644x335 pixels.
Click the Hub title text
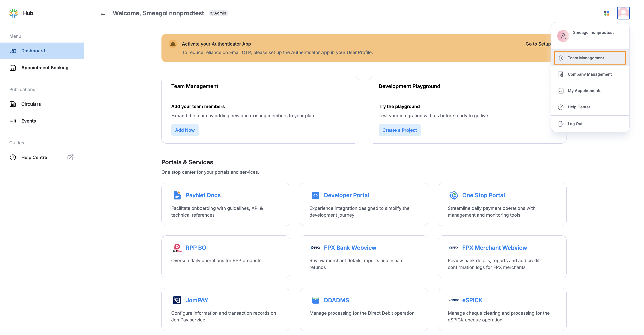(28, 13)
